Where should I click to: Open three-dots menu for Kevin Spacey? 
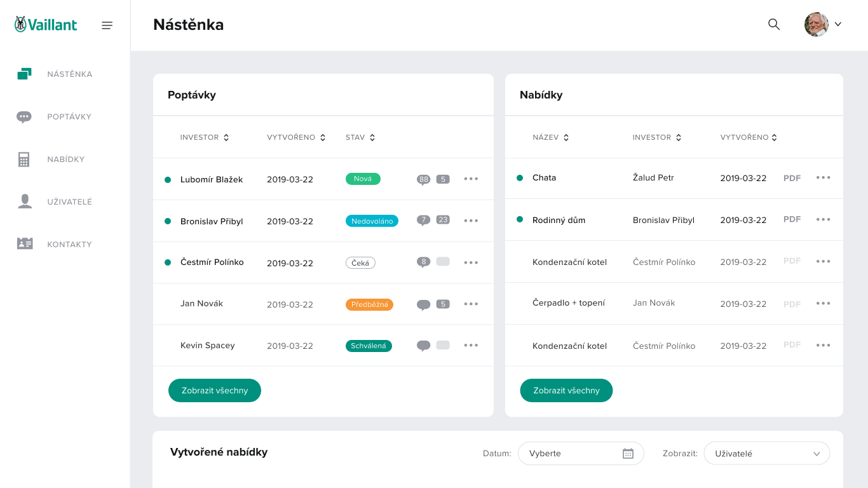471,345
